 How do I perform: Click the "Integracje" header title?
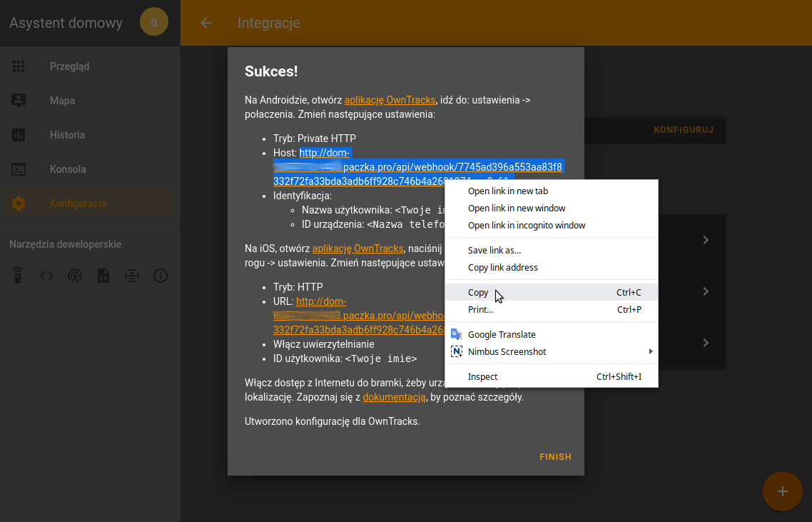(269, 23)
